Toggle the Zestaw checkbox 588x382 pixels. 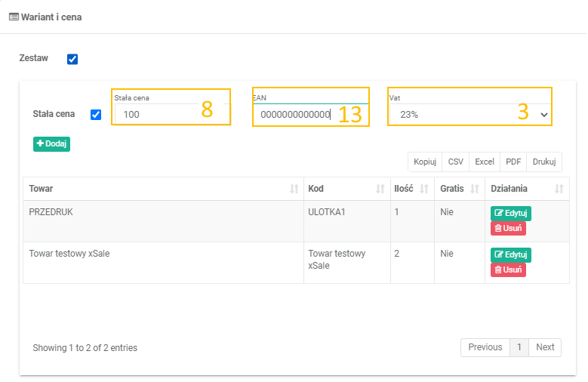(72, 60)
